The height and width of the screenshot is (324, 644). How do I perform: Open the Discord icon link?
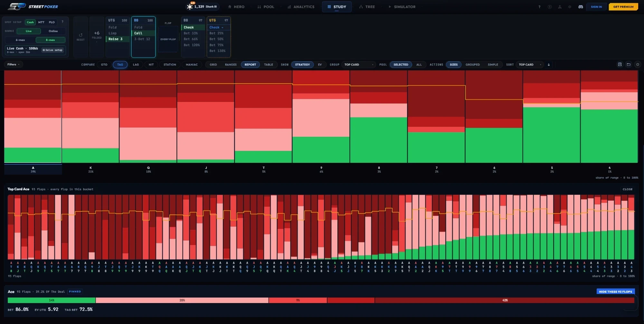click(x=581, y=7)
